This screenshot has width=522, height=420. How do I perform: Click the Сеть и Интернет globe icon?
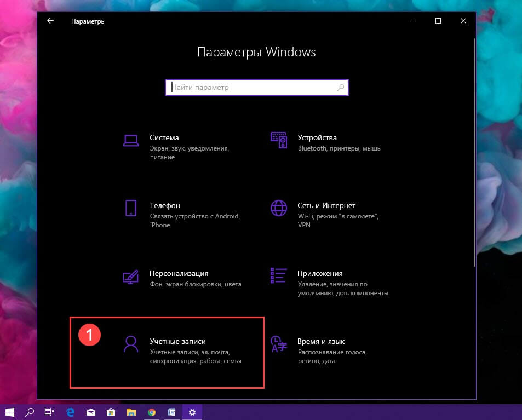pos(279,208)
